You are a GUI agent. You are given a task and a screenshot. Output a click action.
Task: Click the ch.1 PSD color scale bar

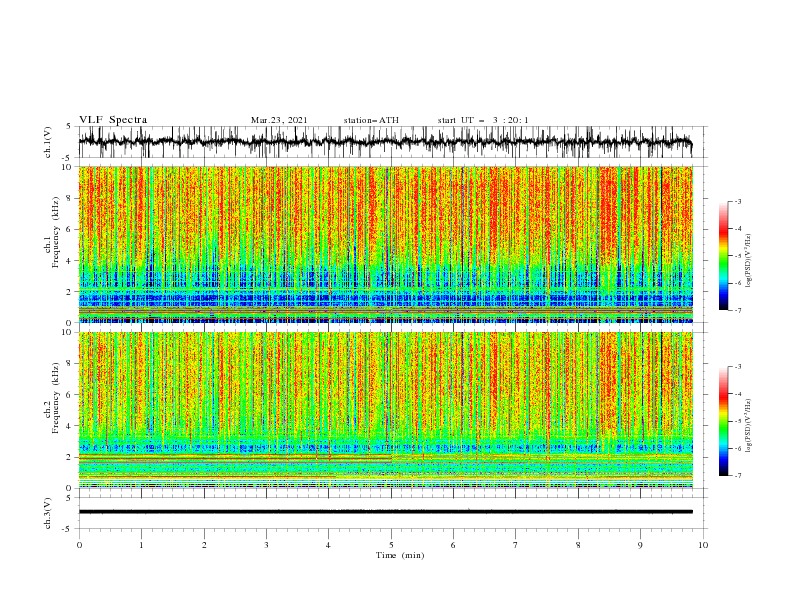click(x=724, y=256)
